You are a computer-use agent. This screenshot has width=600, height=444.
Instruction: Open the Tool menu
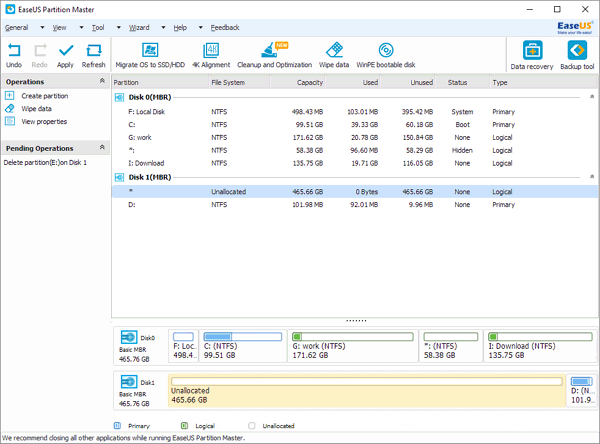(x=98, y=28)
